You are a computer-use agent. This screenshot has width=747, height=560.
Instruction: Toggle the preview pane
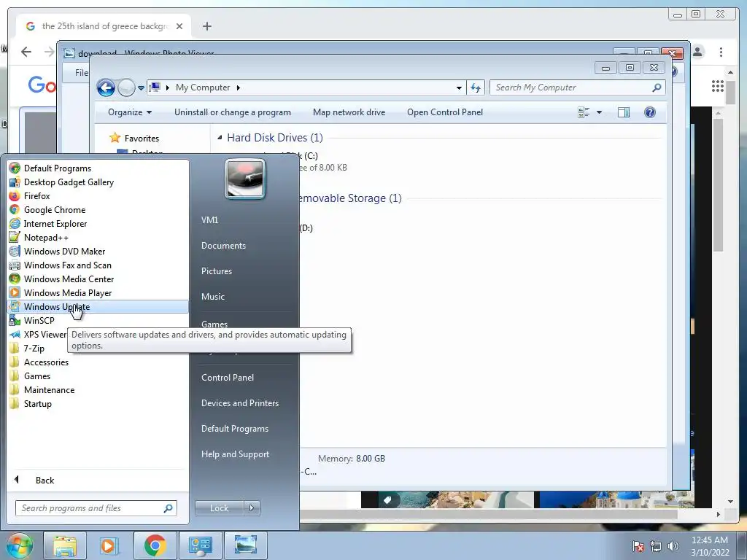(624, 112)
